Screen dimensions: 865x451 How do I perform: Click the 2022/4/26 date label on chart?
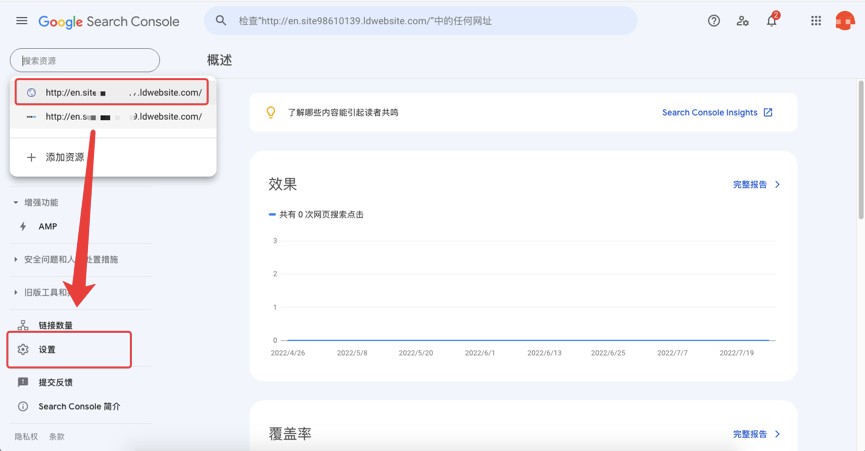pyautogui.click(x=287, y=353)
